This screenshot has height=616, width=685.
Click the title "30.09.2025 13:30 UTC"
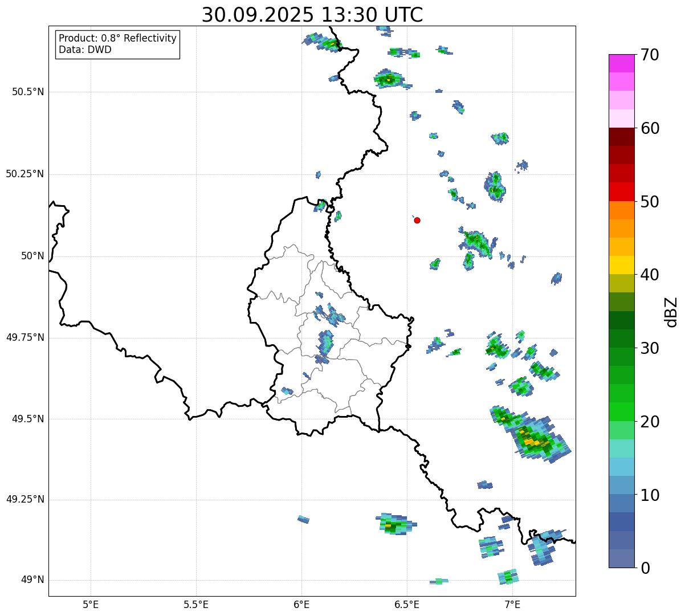pyautogui.click(x=312, y=15)
